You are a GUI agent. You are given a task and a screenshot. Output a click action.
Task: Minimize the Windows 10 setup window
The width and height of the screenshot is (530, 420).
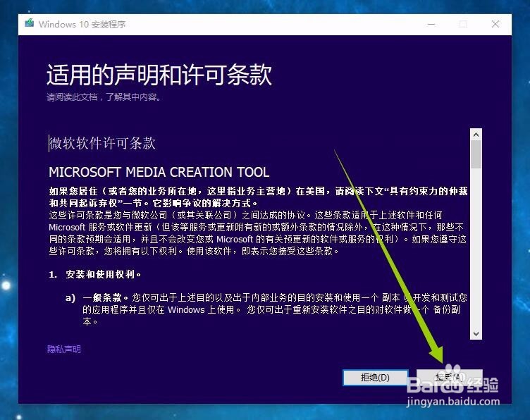(x=431, y=25)
